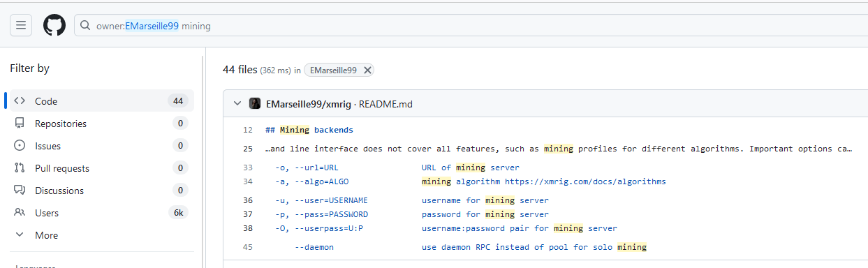Click the Code brackets icon

(x=20, y=101)
